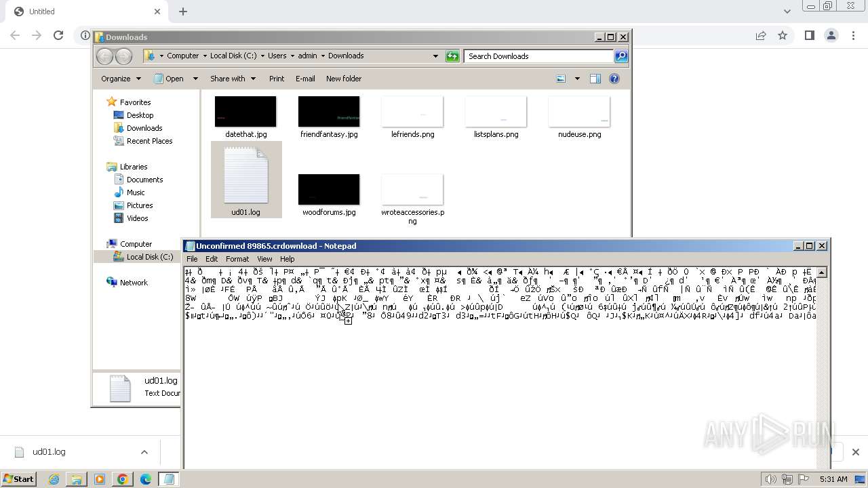The image size is (868, 488).
Task: Click Chrome share page icon
Action: pos(761,35)
